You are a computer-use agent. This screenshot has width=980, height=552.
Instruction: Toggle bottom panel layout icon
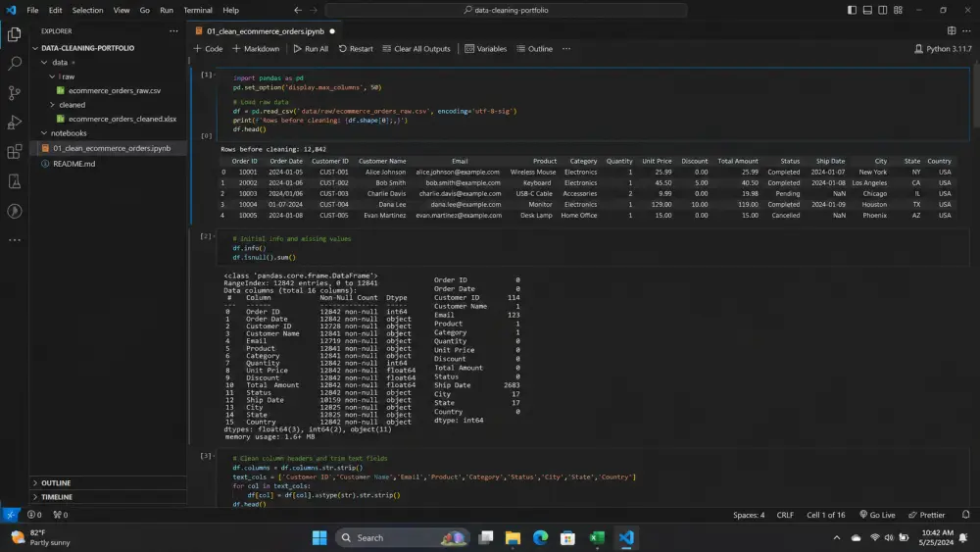pyautogui.click(x=867, y=10)
